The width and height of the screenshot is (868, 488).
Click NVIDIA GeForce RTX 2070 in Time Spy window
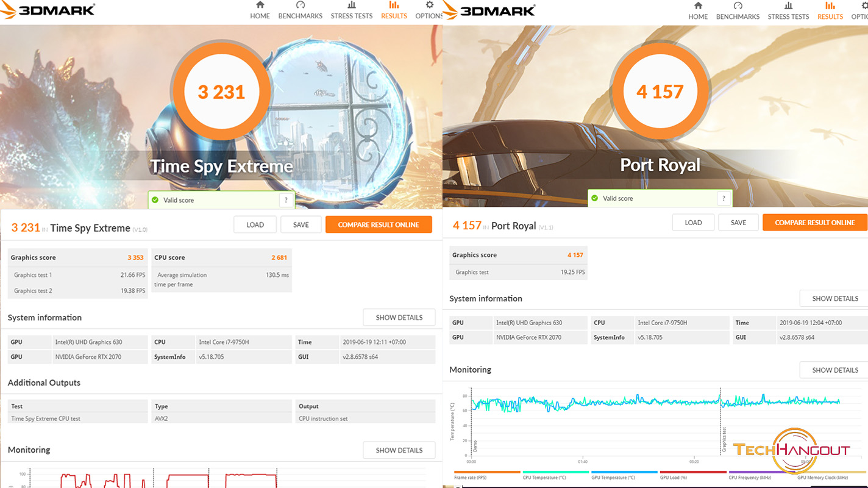pos(88,357)
